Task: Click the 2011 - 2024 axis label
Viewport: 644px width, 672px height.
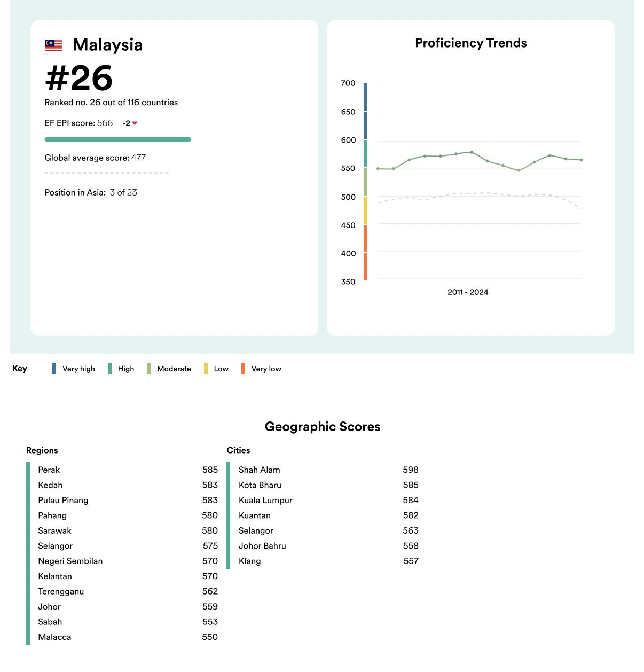Action: click(468, 292)
